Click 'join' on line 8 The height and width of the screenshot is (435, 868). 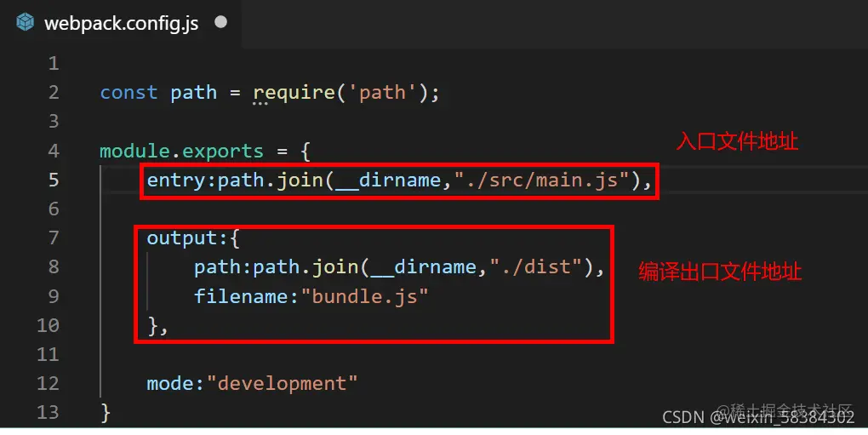coord(335,266)
